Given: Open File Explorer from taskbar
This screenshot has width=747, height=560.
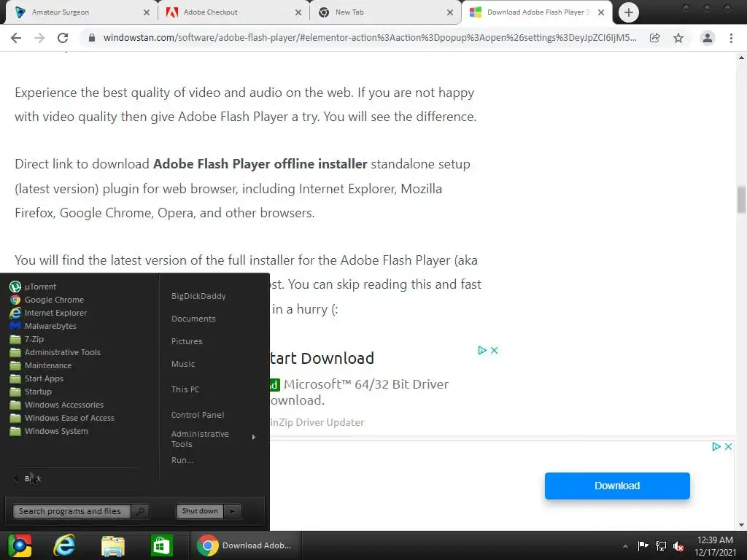Looking at the screenshot, I should [x=113, y=545].
